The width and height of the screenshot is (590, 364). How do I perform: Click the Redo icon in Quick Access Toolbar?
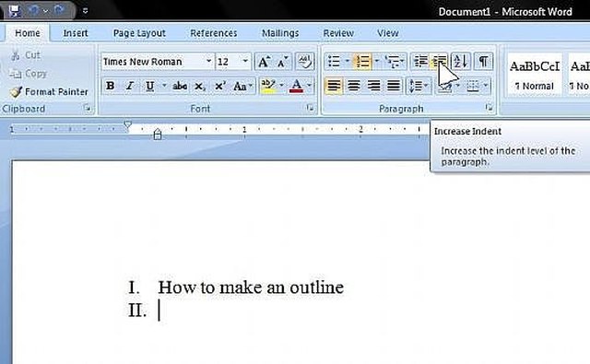(59, 10)
